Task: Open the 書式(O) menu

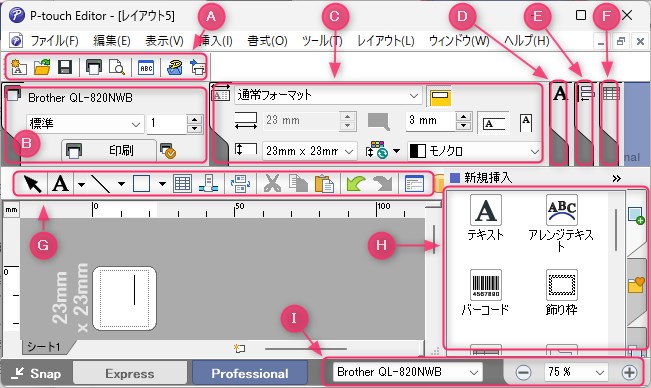Action: pyautogui.click(x=267, y=41)
